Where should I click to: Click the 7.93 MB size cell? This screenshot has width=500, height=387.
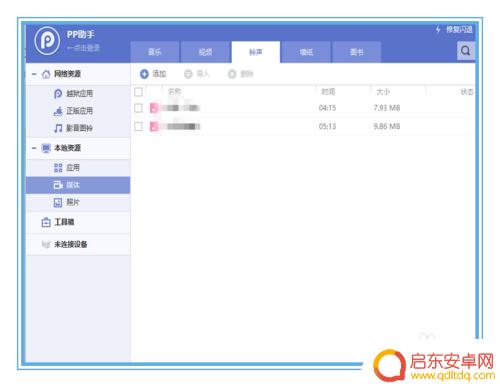[x=387, y=108]
